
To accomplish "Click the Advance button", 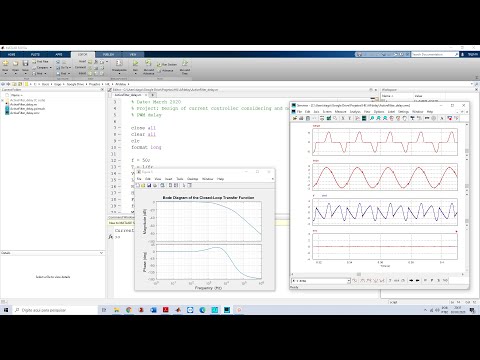I will (165, 71).
